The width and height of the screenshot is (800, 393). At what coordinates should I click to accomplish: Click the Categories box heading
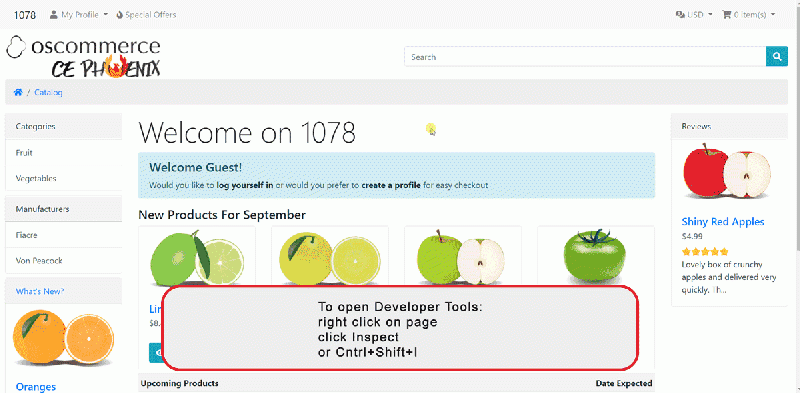(35, 126)
